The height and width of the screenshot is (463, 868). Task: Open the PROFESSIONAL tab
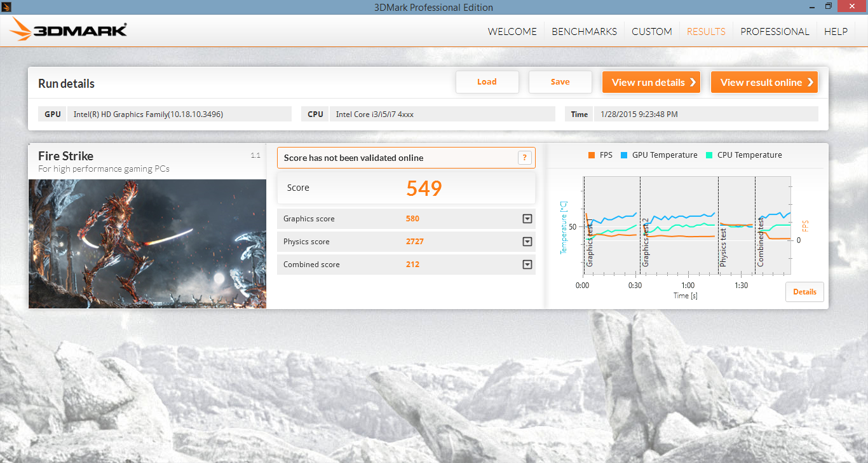pyautogui.click(x=775, y=31)
